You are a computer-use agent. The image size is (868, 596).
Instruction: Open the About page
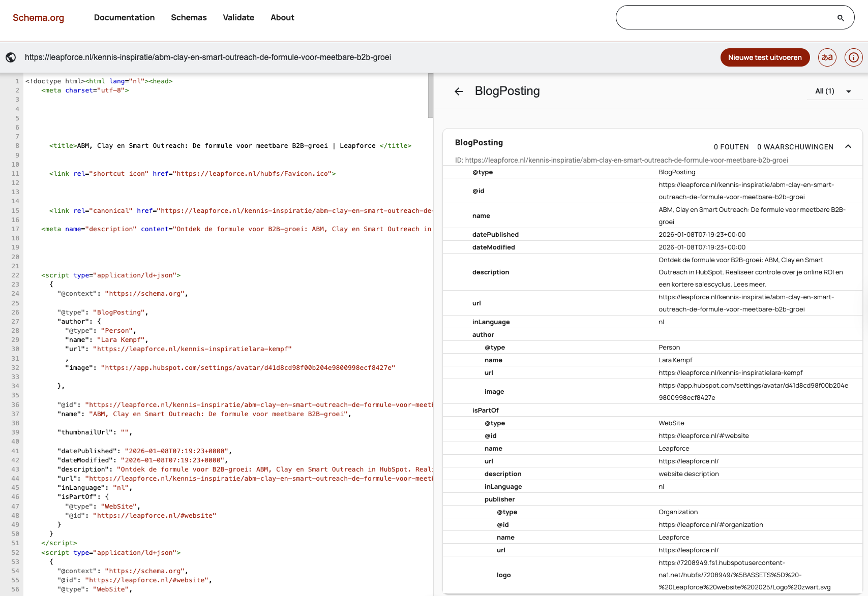point(282,17)
